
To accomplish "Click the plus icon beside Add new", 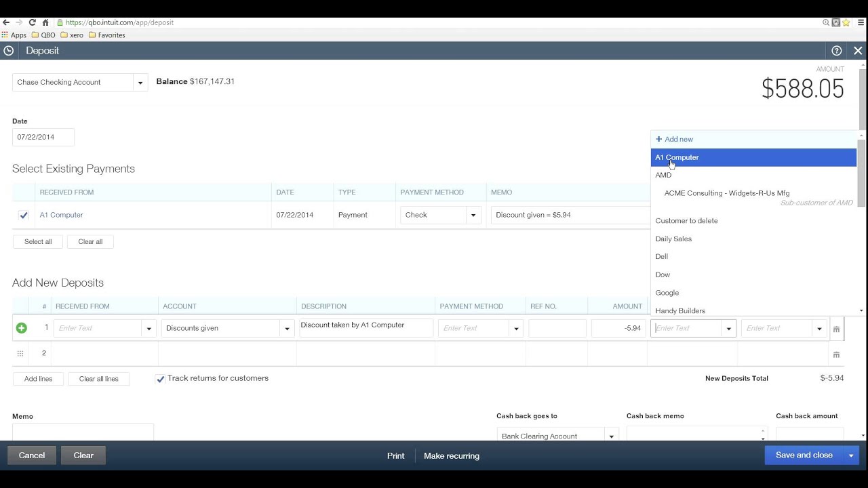I will point(658,139).
